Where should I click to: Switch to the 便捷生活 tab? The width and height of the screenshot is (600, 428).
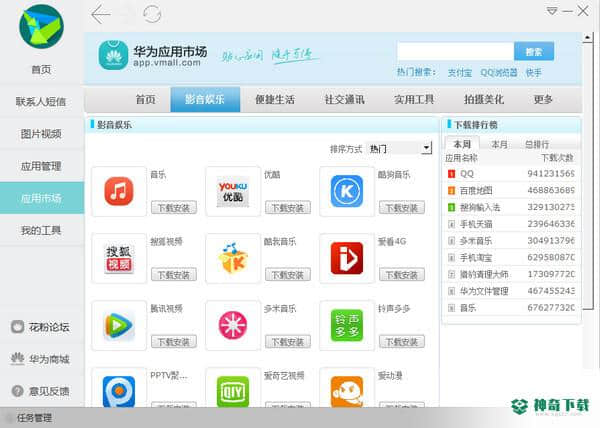point(275,99)
